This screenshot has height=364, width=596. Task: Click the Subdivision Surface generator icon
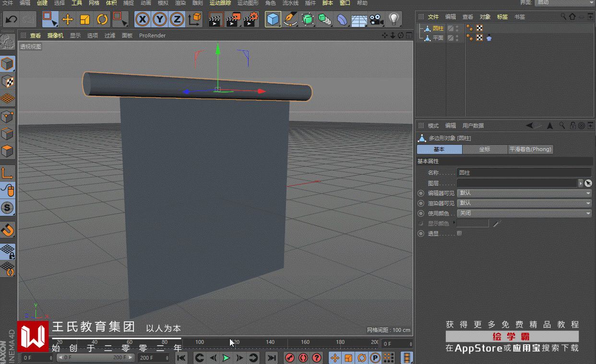coord(308,20)
